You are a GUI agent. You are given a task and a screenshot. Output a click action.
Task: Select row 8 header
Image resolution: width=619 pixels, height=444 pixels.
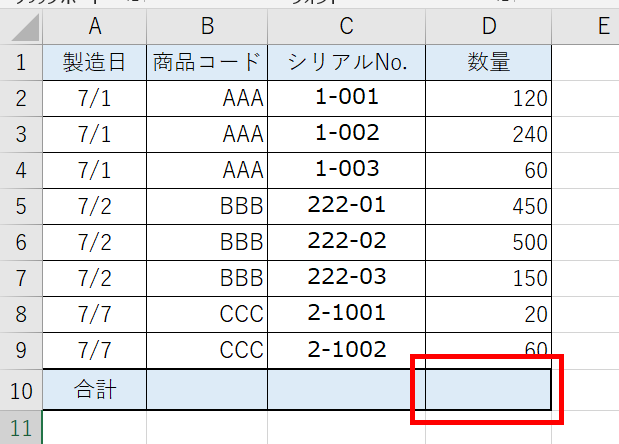[x=21, y=315]
